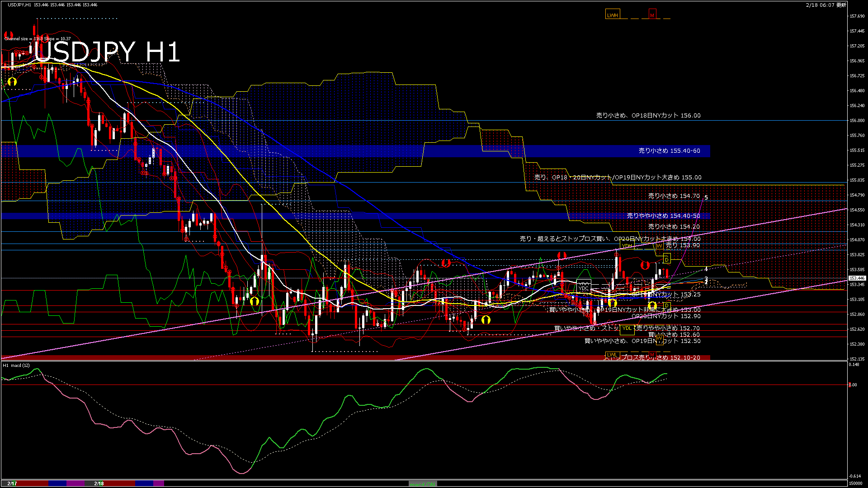Viewport: 868px width, 488px height.
Task: Click the D pivot box below 153.90 label
Action: (666, 259)
